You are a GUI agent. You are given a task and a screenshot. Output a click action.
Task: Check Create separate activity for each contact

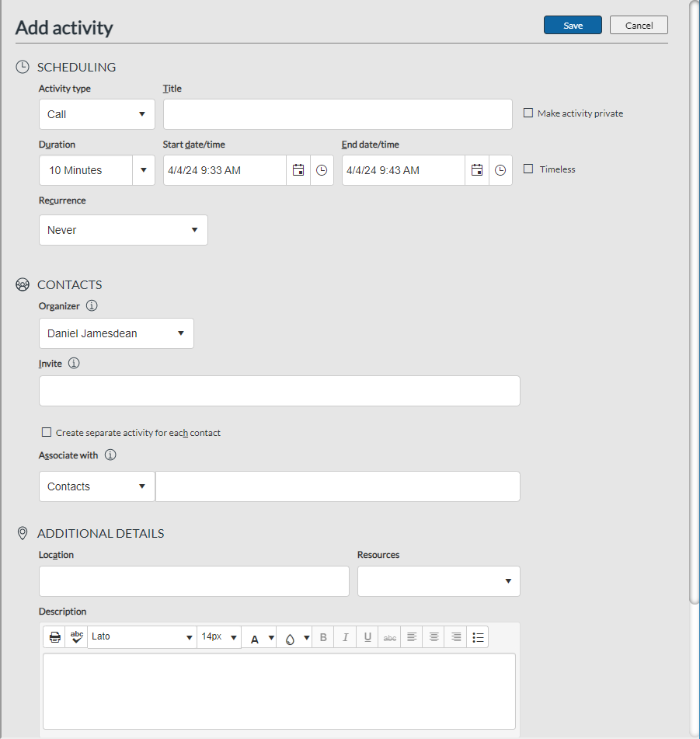pos(47,432)
